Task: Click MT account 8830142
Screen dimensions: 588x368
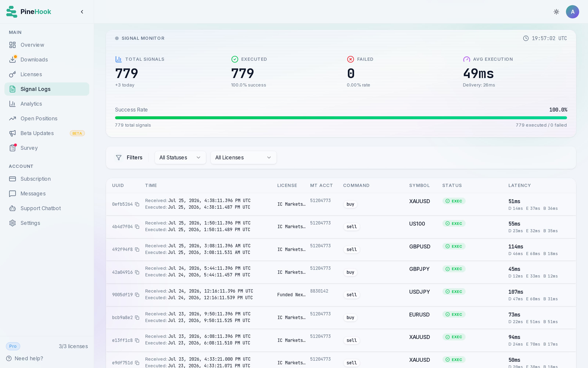Action: point(319,291)
